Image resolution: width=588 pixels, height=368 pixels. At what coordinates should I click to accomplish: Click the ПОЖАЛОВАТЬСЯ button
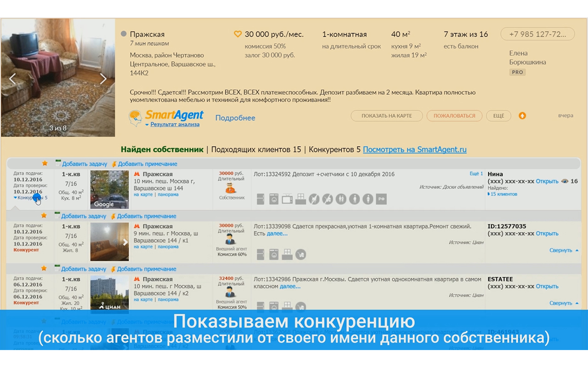tap(454, 115)
